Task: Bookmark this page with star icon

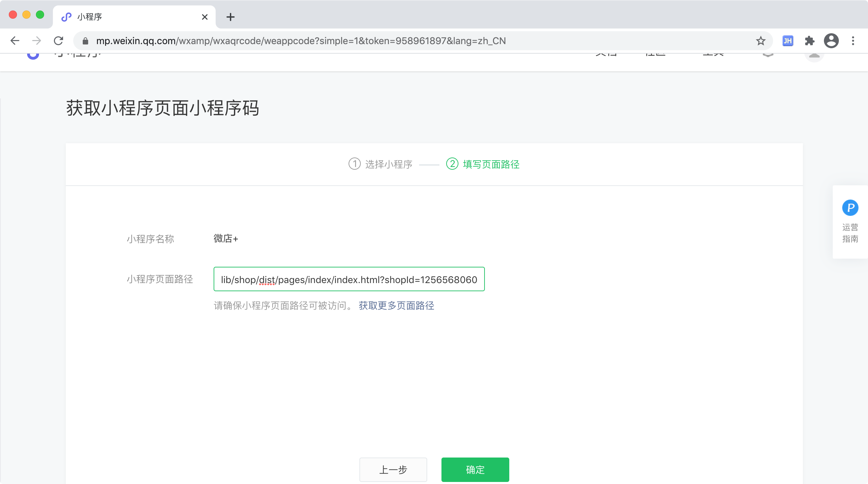Action: (x=761, y=41)
